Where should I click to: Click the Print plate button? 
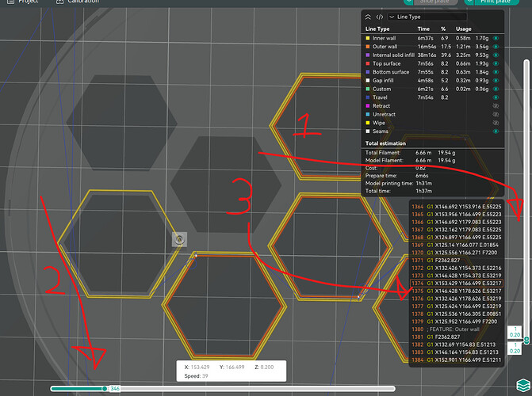click(x=496, y=2)
